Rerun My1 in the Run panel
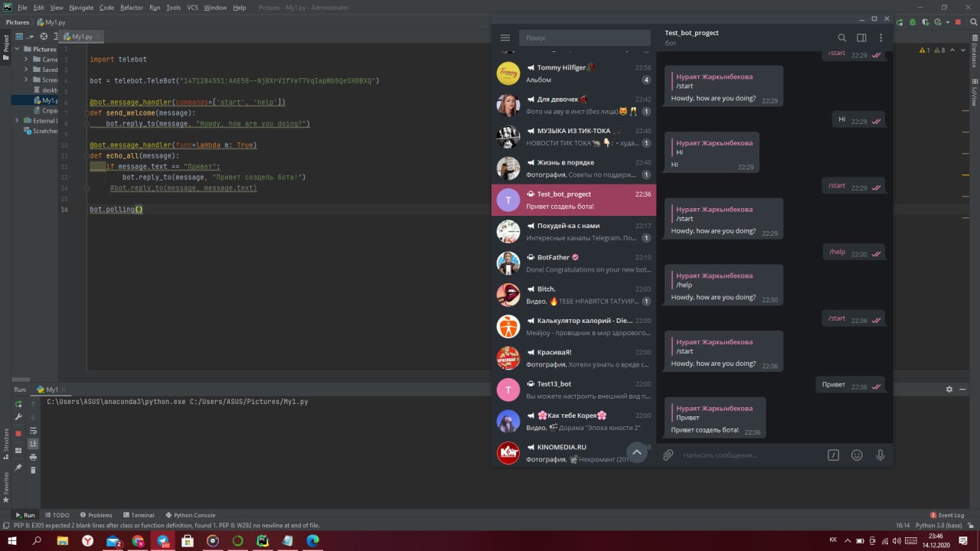The image size is (980, 551). (x=18, y=403)
